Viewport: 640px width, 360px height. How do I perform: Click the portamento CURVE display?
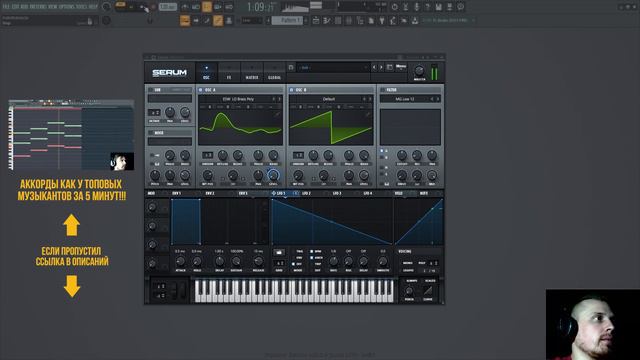(428, 291)
